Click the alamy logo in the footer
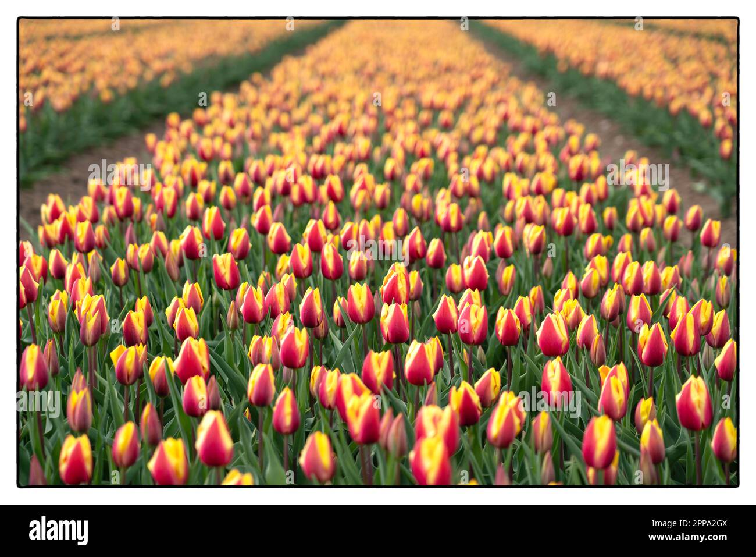The height and width of the screenshot is (557, 756). (x=58, y=531)
